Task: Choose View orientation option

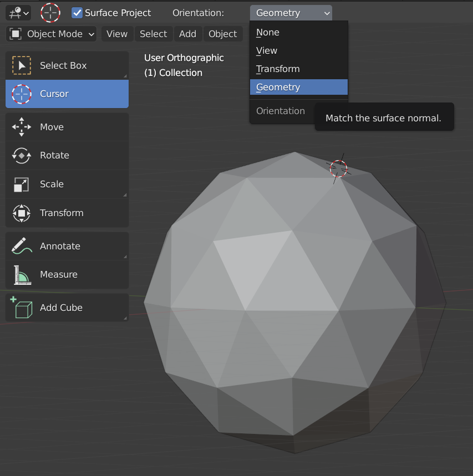Action: (299, 50)
